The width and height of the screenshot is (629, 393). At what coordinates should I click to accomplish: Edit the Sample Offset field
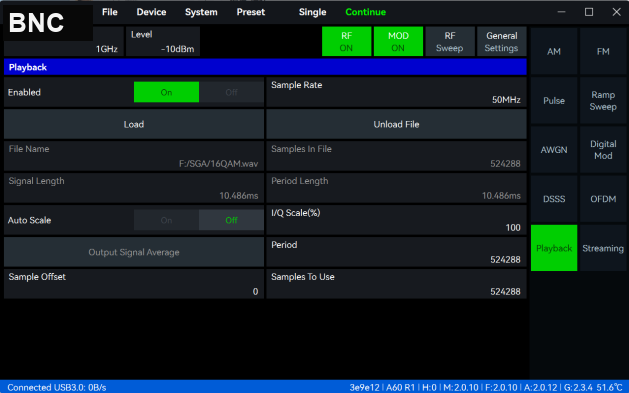tap(134, 284)
